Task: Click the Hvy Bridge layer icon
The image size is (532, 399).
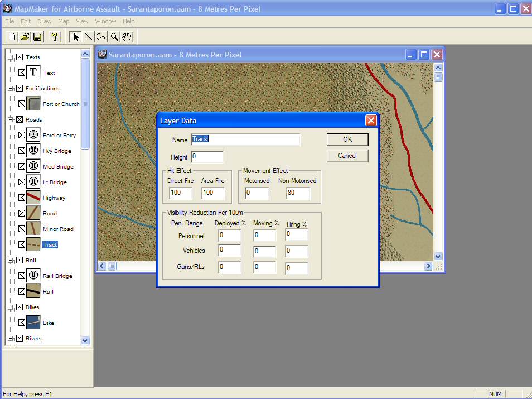Action: pyautogui.click(x=33, y=151)
